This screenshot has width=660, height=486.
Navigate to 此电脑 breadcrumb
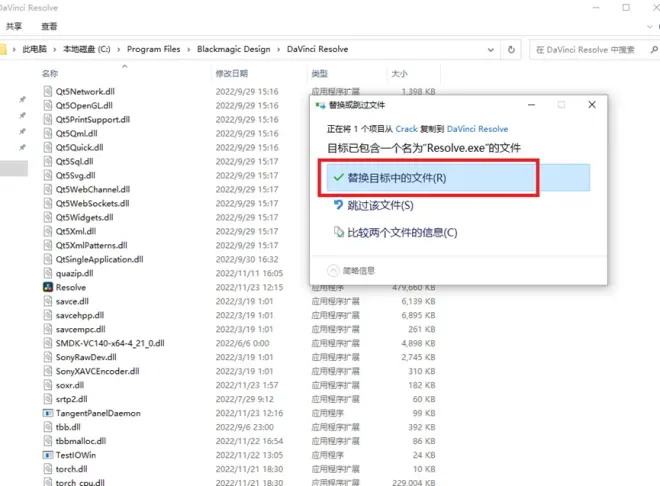[x=34, y=49]
